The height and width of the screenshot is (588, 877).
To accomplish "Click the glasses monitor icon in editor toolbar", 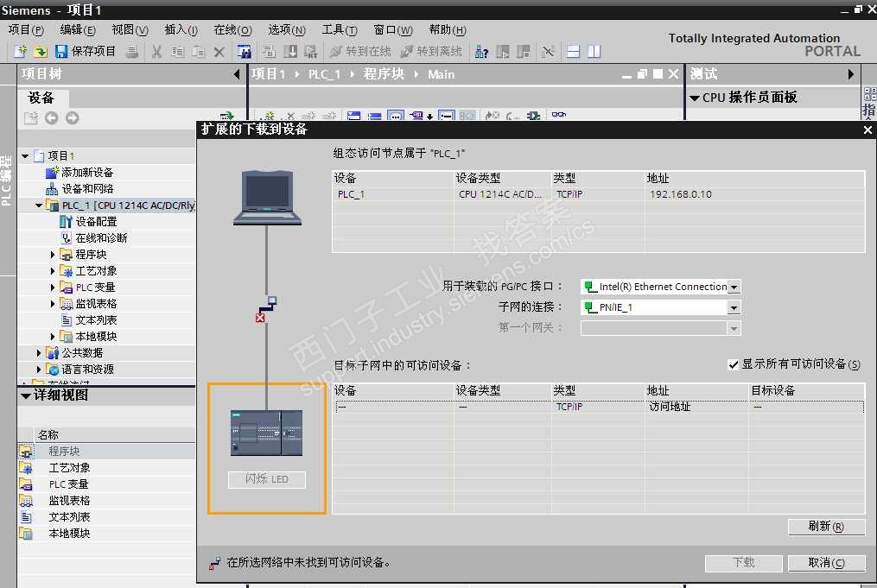I will point(558,115).
